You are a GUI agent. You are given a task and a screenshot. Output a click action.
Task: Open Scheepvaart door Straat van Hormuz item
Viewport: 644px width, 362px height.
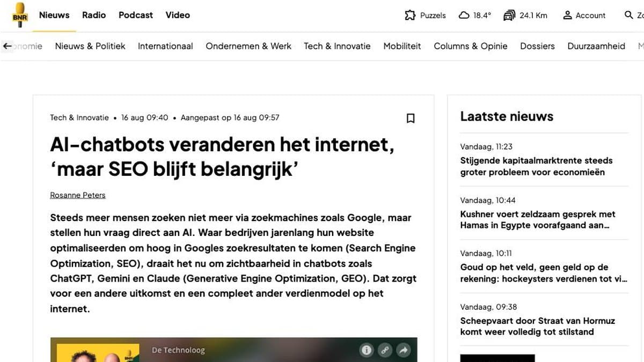[x=538, y=326]
